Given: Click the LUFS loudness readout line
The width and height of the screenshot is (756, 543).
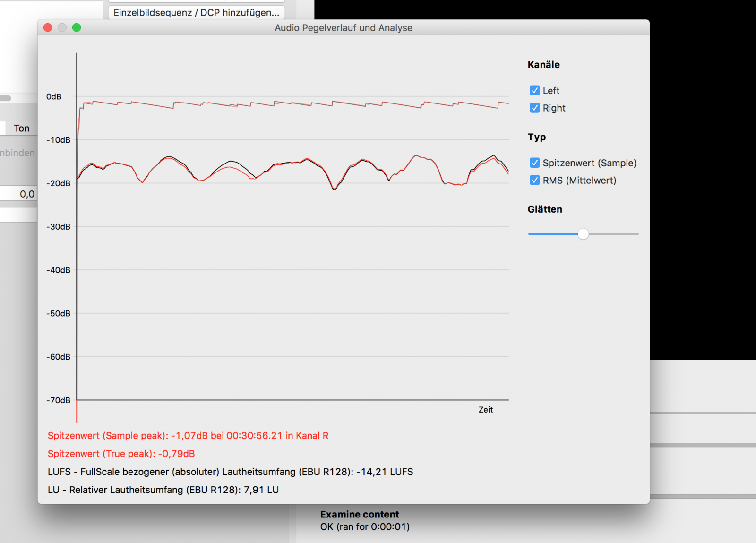Looking at the screenshot, I should pyautogui.click(x=230, y=472).
